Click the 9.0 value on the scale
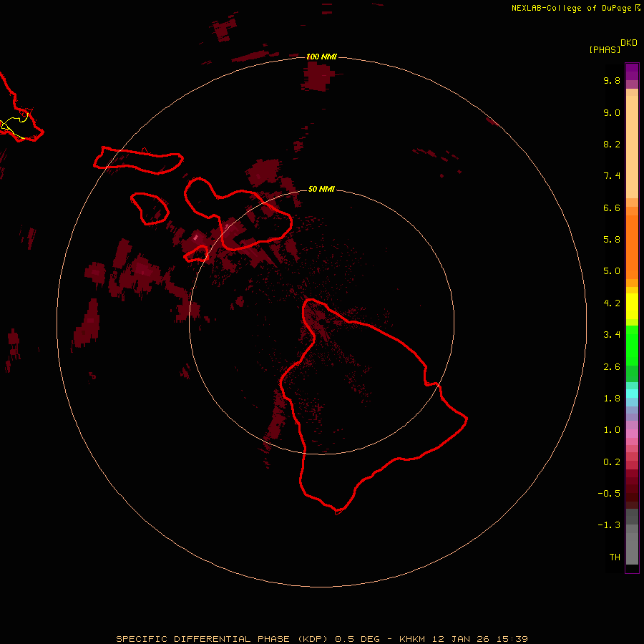The height and width of the screenshot is (644, 644). click(x=612, y=112)
